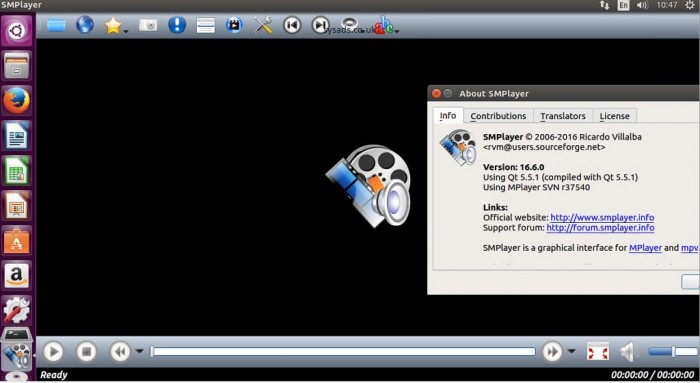
Task: Expand the rewind options dropdown arrow
Action: (x=139, y=351)
